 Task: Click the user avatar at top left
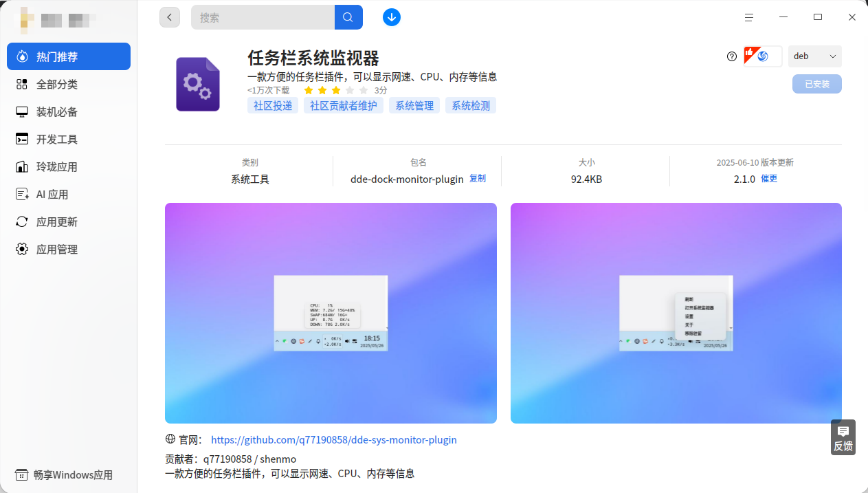26,21
